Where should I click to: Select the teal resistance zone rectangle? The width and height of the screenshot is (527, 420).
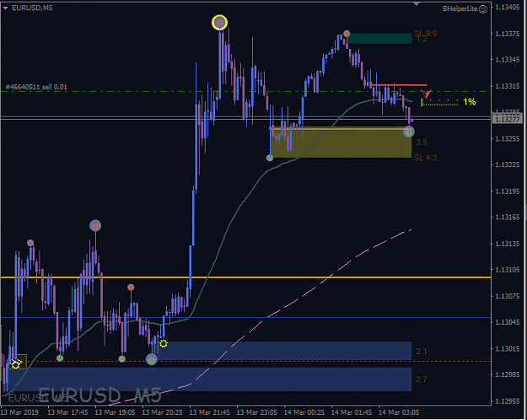[379, 38]
